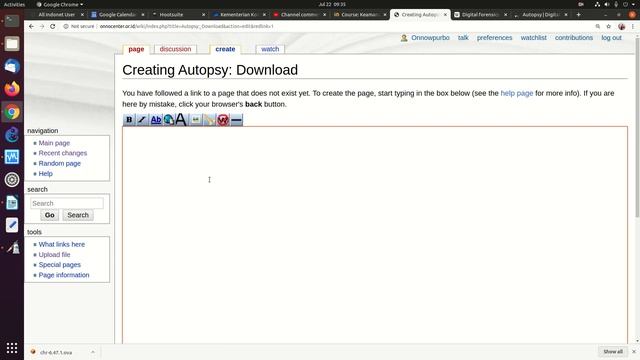Screen dimensions: 640x360
Task: Go back using Chrome's back arrow
Action: [x=31, y=26]
